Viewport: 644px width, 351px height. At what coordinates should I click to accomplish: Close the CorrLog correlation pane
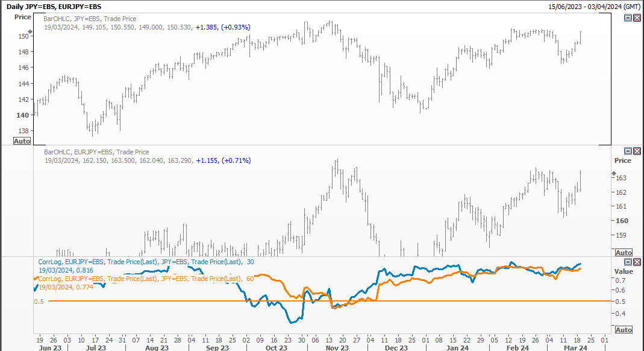coord(637,262)
